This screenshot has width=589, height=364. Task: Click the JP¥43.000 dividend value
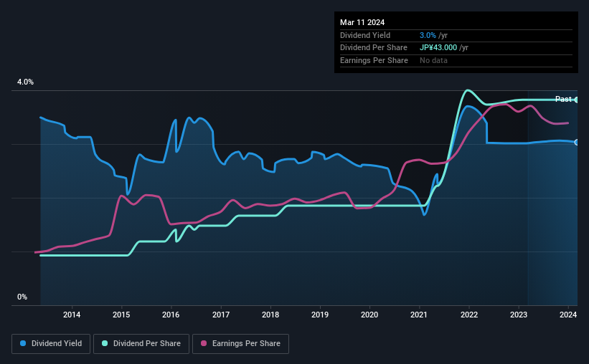[x=438, y=48]
